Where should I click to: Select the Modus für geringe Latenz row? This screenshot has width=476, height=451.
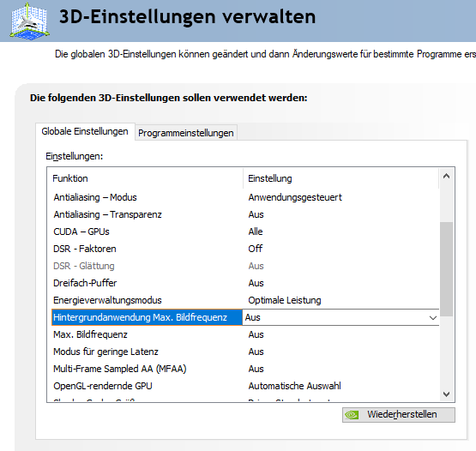(245, 352)
